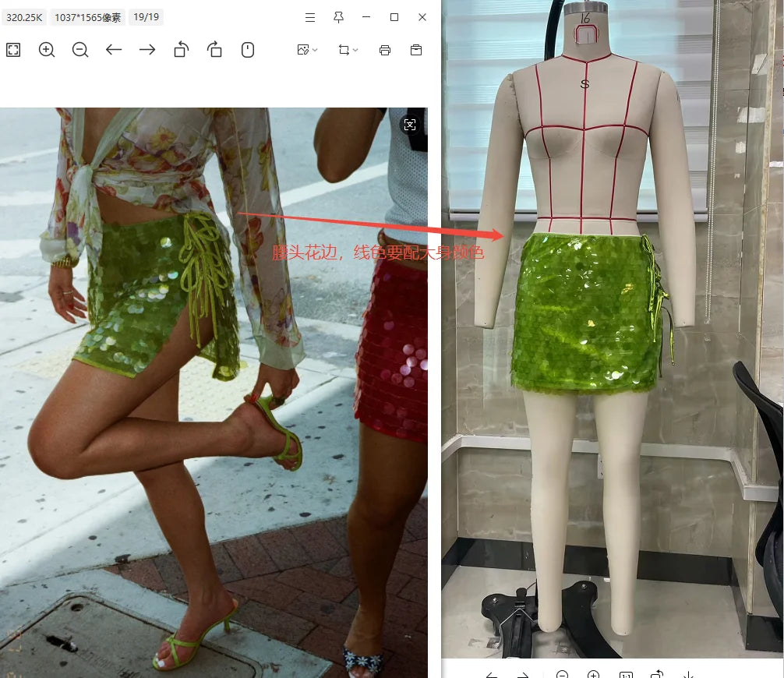This screenshot has height=678, width=784.
Task: Enter fullscreen view of the image
Action: 13,50
